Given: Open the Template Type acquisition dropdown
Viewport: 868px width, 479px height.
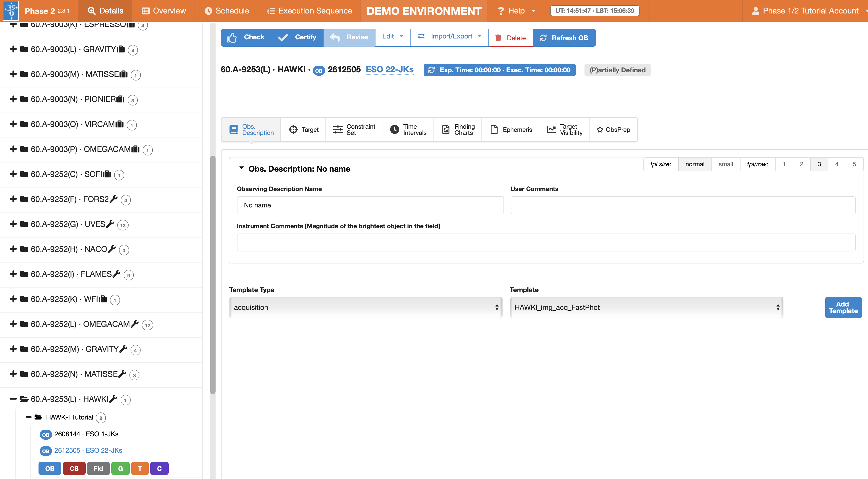Looking at the screenshot, I should coord(366,307).
